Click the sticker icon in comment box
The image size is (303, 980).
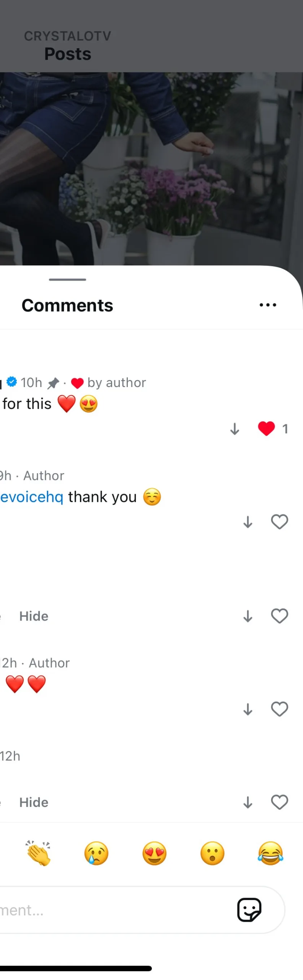click(249, 910)
